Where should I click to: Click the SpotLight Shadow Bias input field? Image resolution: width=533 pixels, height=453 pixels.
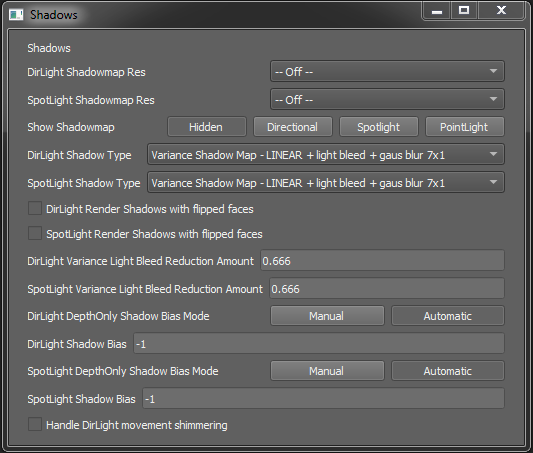click(x=323, y=399)
